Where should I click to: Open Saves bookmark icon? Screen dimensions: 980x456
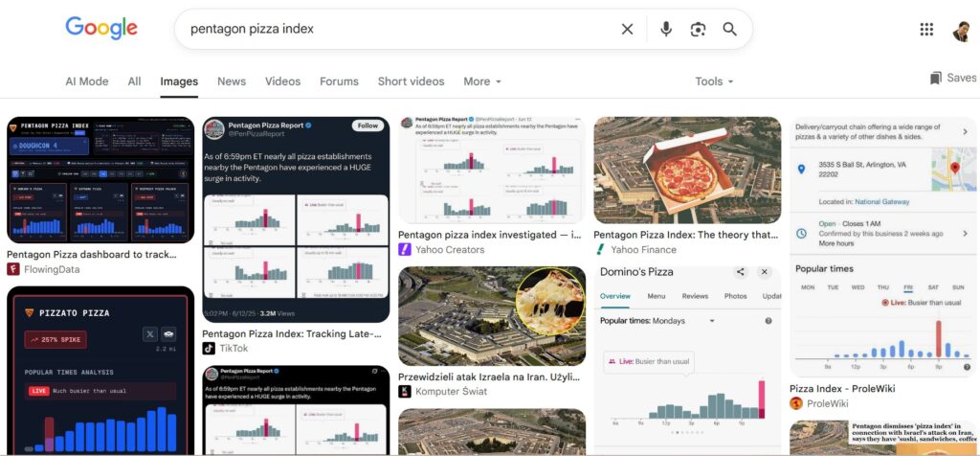tap(953, 79)
